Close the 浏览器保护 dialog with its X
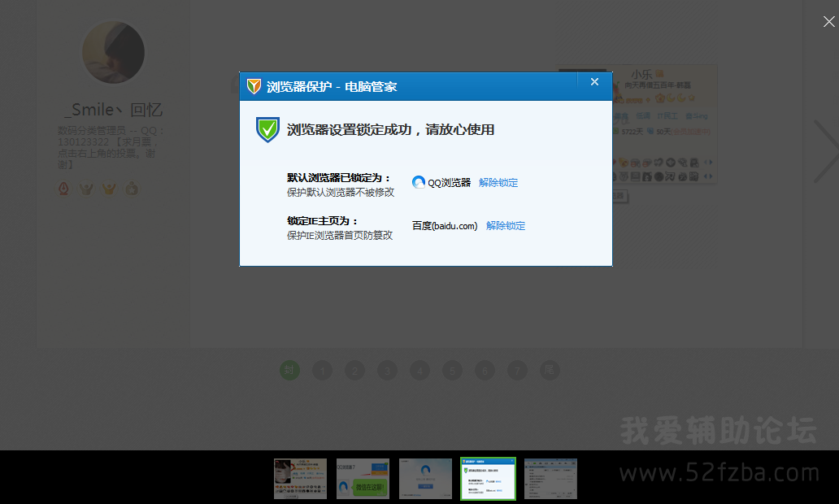This screenshot has height=504, width=839. tap(594, 82)
